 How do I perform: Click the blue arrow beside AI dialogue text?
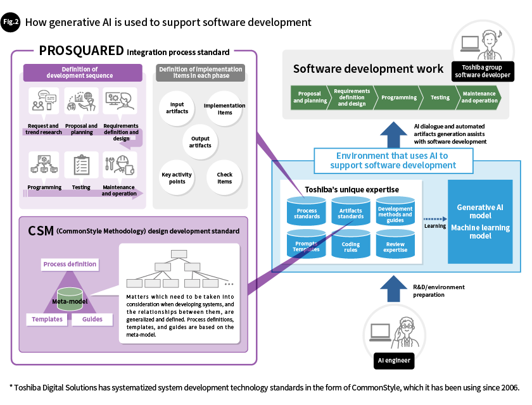[x=393, y=134]
